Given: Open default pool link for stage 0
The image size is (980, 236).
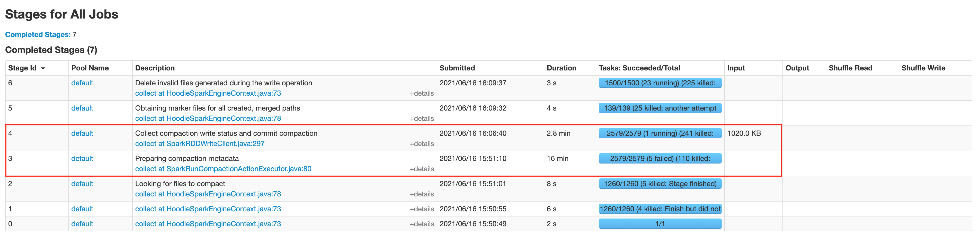Looking at the screenshot, I should click(82, 224).
